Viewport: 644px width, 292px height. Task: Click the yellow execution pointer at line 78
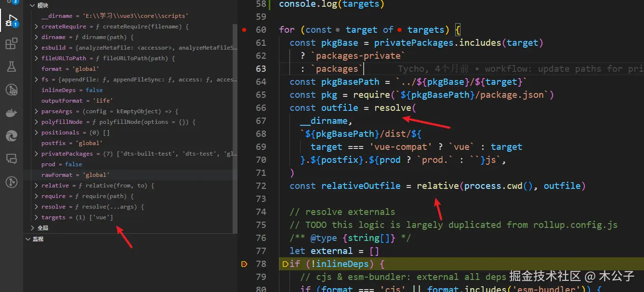tap(244, 264)
